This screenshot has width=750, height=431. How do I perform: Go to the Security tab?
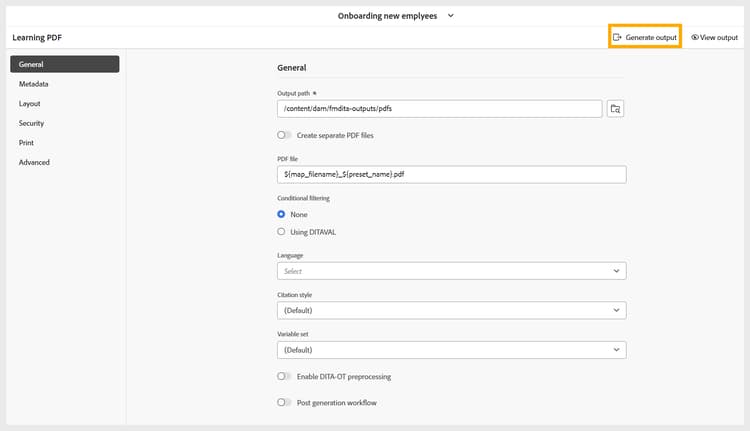tap(32, 123)
